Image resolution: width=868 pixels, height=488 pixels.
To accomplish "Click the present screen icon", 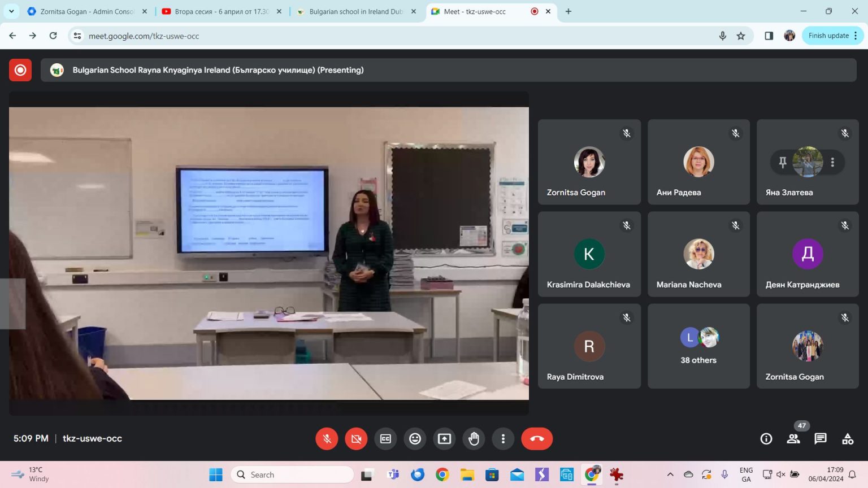I will [x=444, y=439].
